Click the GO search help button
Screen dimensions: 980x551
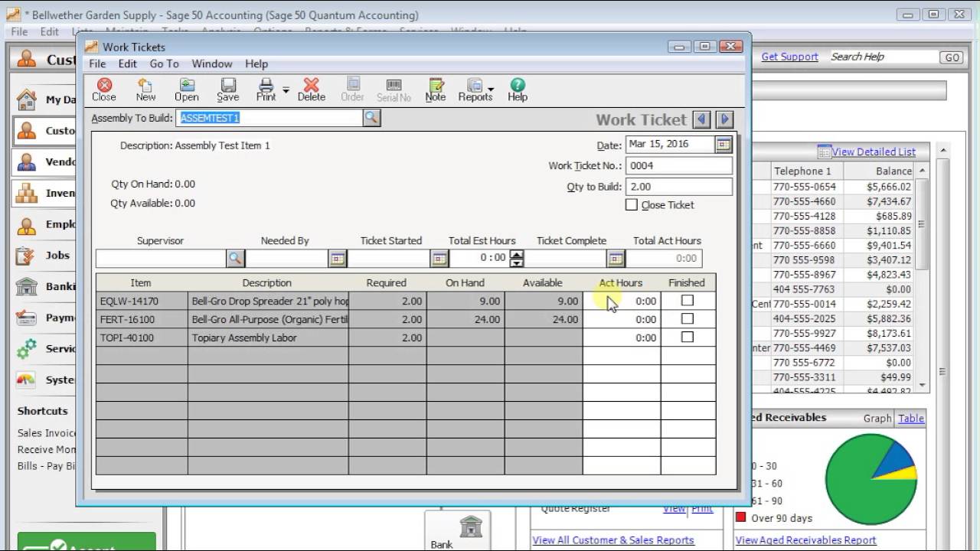951,57
